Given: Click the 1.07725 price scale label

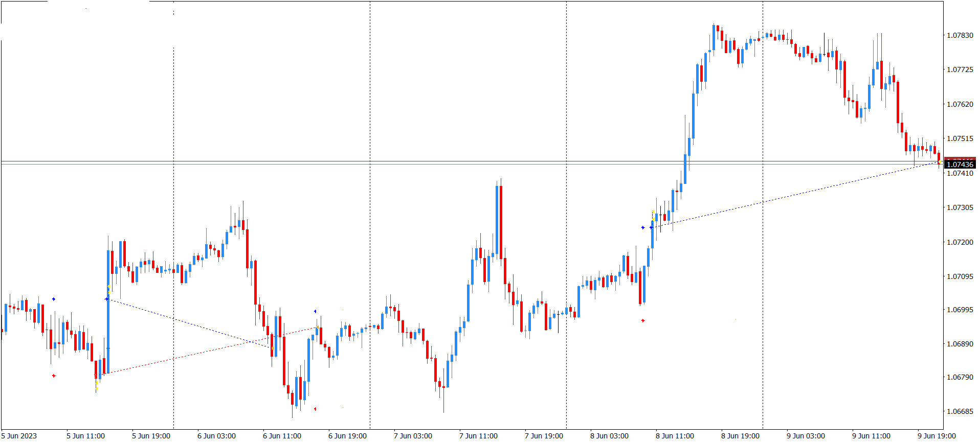Looking at the screenshot, I should coord(960,69).
